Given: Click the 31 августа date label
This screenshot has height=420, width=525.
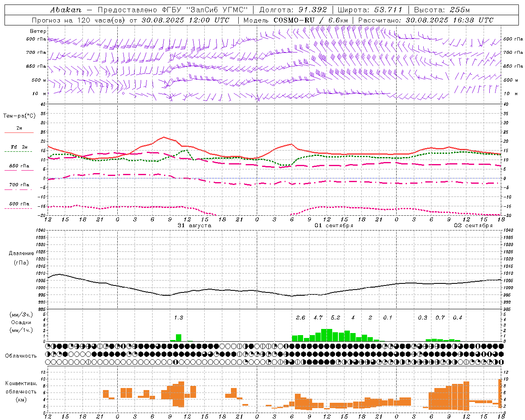Looking at the screenshot, I should (194, 226).
